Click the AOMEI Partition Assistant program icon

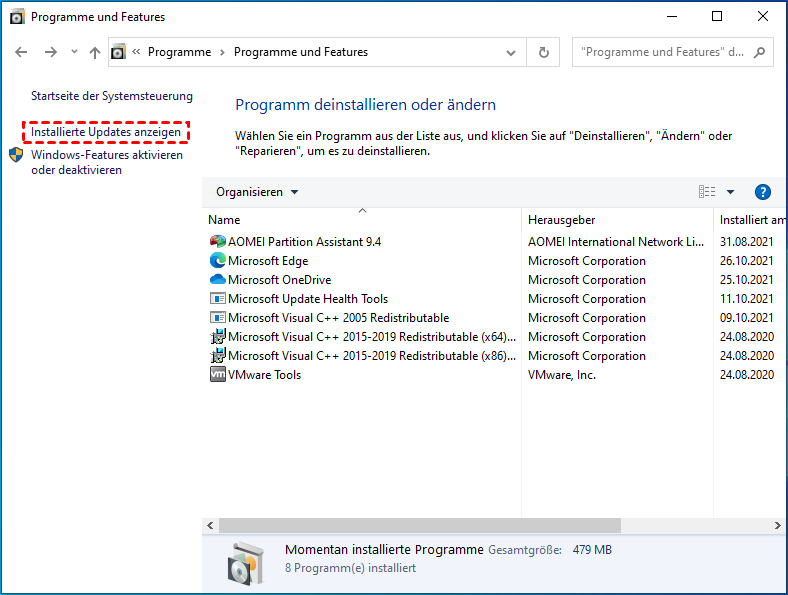(218, 242)
